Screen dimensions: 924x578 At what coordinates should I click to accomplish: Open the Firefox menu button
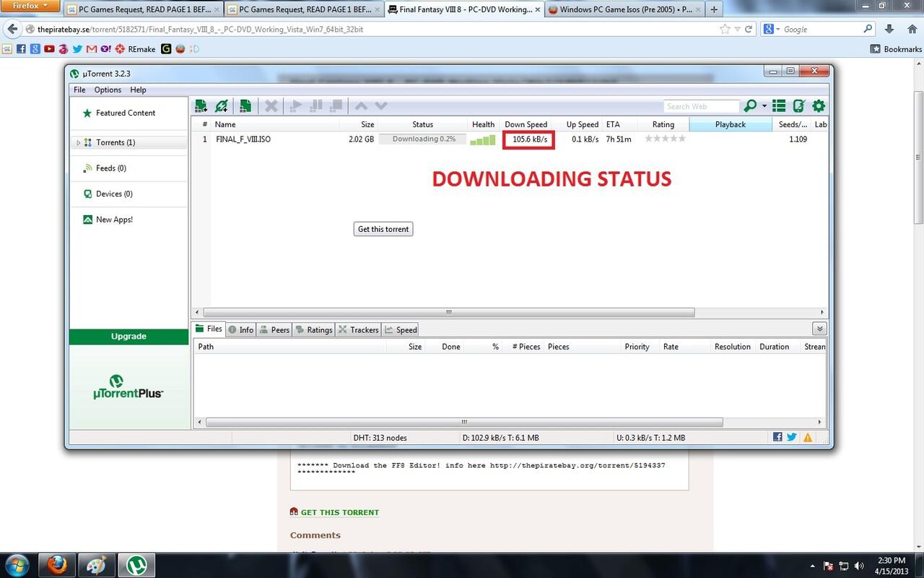tap(29, 7)
